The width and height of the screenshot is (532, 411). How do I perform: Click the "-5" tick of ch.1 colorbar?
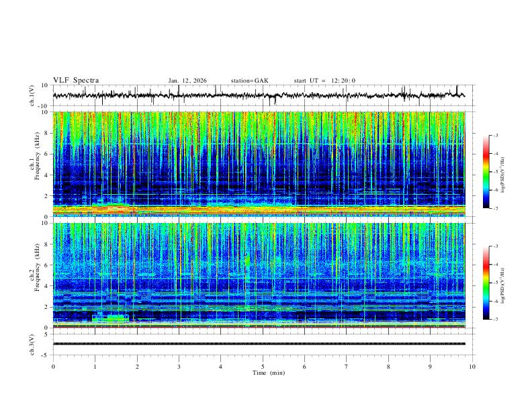click(495, 172)
